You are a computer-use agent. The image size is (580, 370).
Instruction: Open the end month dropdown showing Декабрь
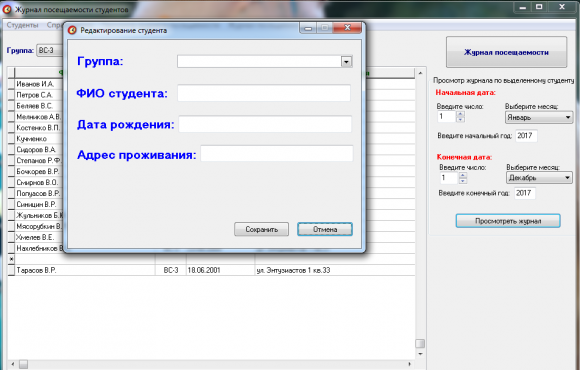(x=539, y=178)
